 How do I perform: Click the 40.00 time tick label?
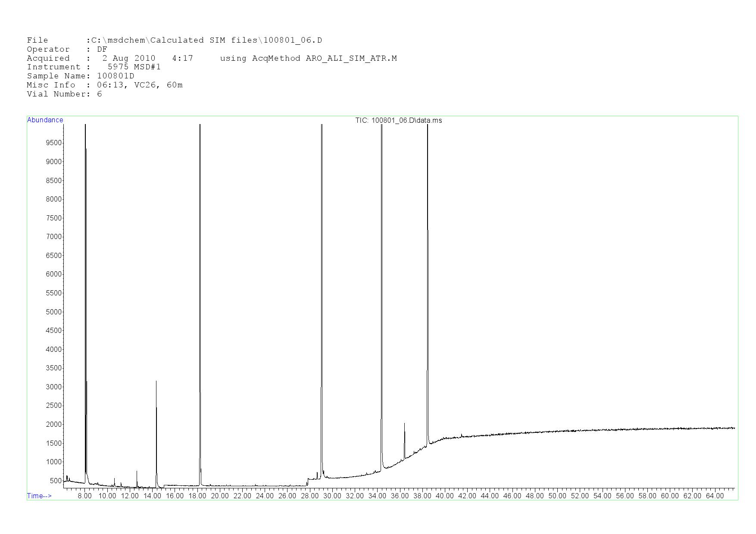(444, 496)
